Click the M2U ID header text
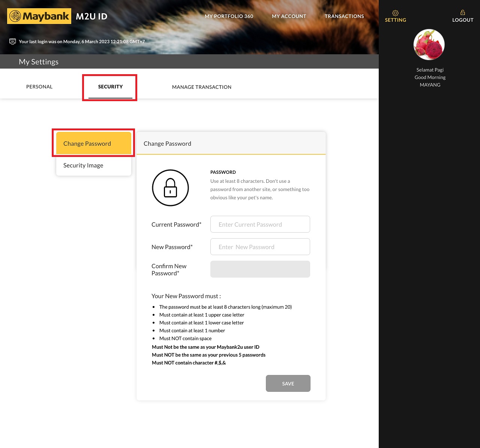The image size is (480, 448). tap(91, 16)
